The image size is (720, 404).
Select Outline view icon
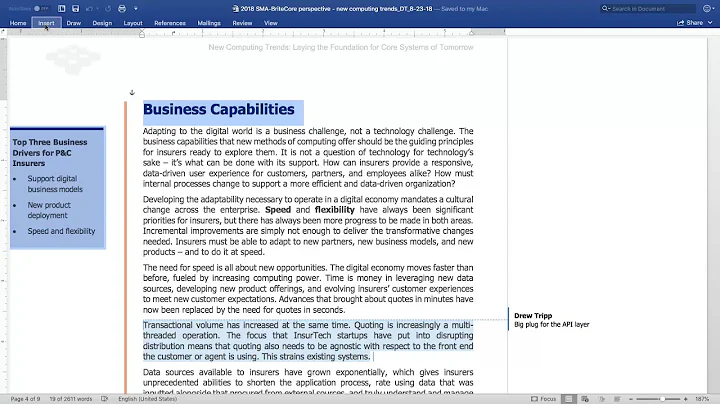(x=602, y=399)
